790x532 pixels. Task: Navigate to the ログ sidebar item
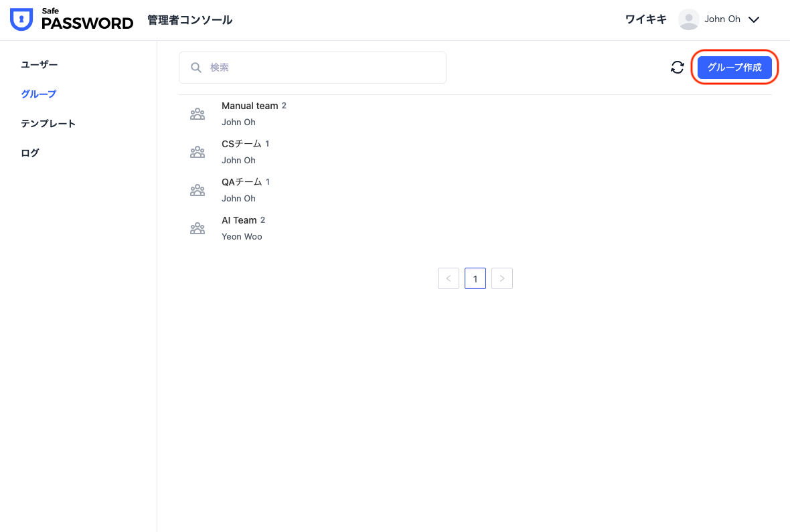[30, 153]
